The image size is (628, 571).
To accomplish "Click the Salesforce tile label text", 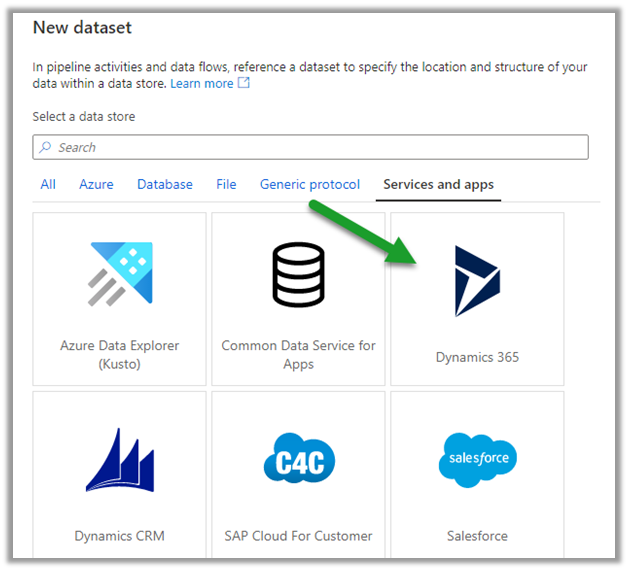I will [477, 536].
